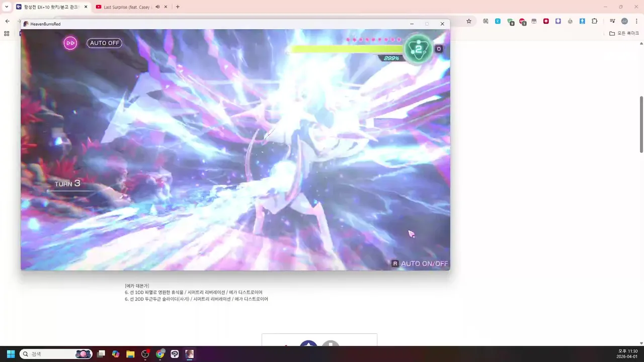Click HeavenBurnsRed taskbar icon
The image size is (644, 362).
(x=189, y=354)
